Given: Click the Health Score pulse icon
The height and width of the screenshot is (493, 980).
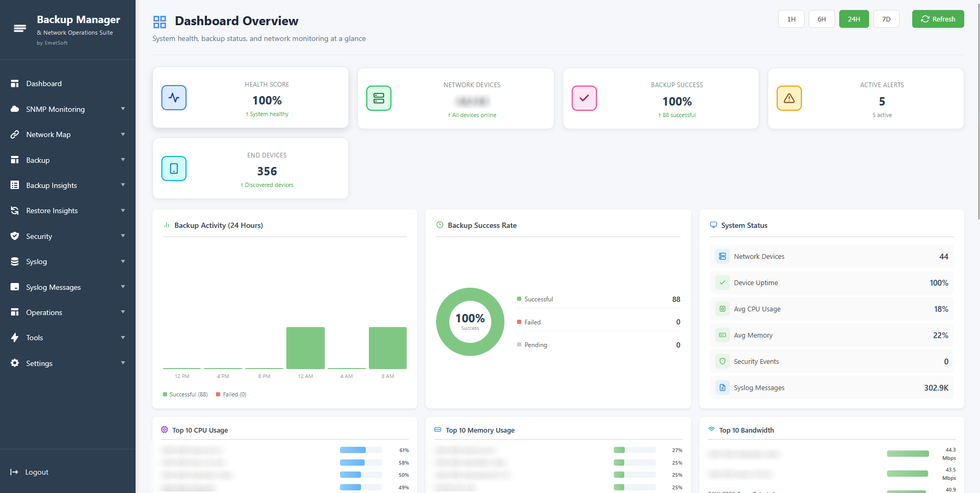Looking at the screenshot, I should click(x=174, y=98).
